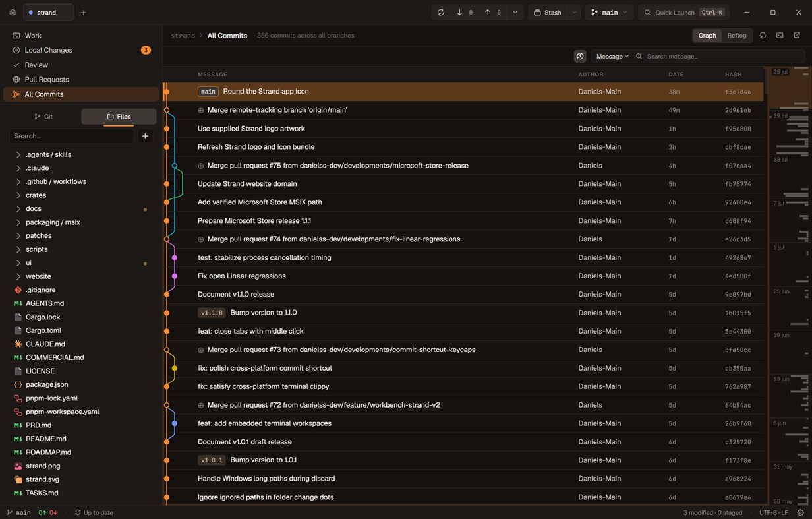Pull incoming commits with down arrow
This screenshot has height=519, width=812.
coord(465,13)
